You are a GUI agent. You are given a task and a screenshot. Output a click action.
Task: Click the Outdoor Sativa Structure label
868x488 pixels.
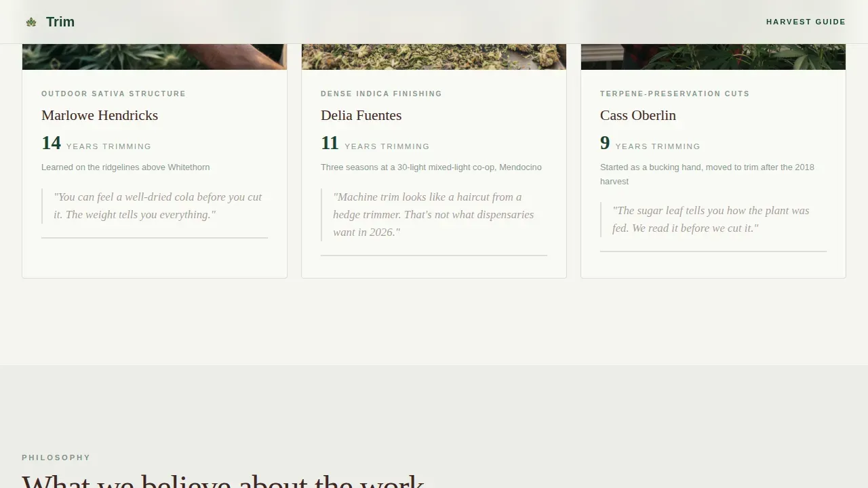point(113,94)
